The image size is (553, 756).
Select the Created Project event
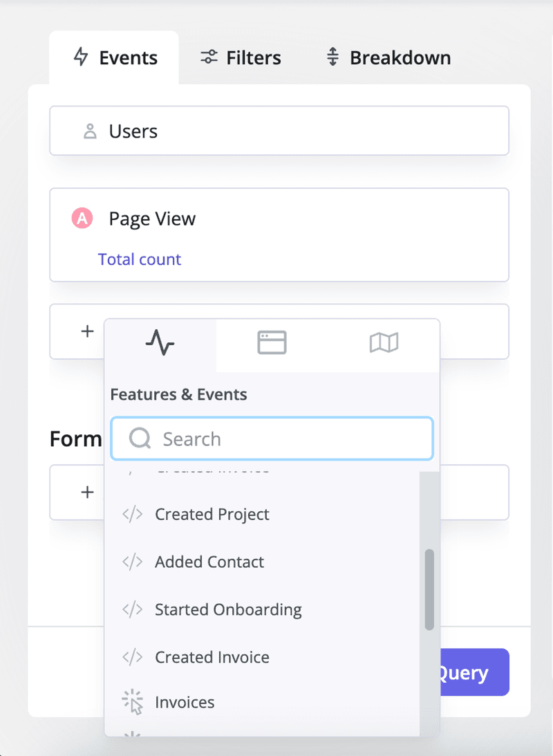pos(212,514)
